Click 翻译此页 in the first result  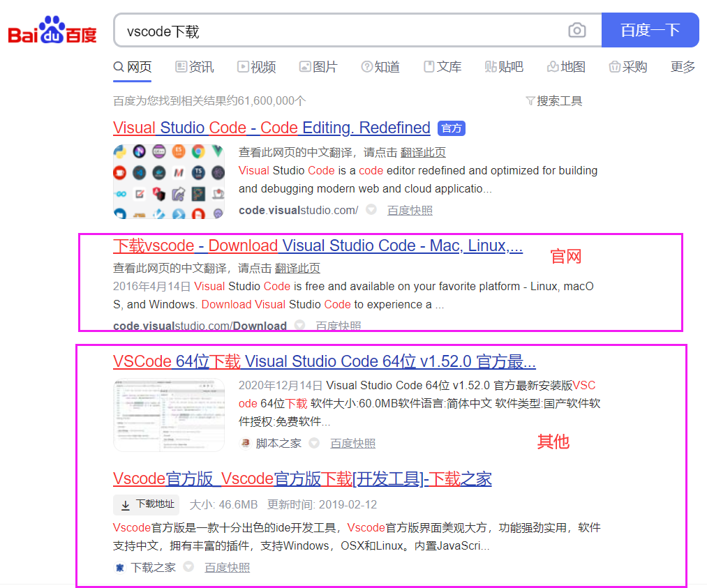tap(423, 153)
